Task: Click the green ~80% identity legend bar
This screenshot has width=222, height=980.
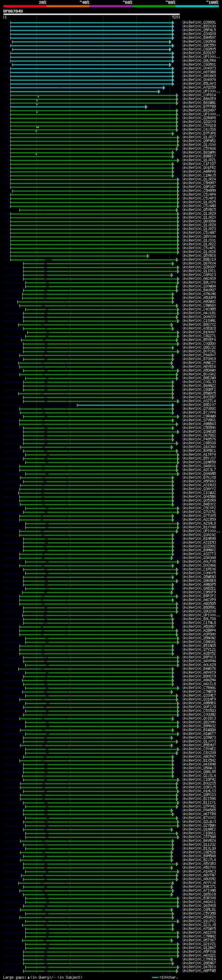Action: click(x=154, y=6)
